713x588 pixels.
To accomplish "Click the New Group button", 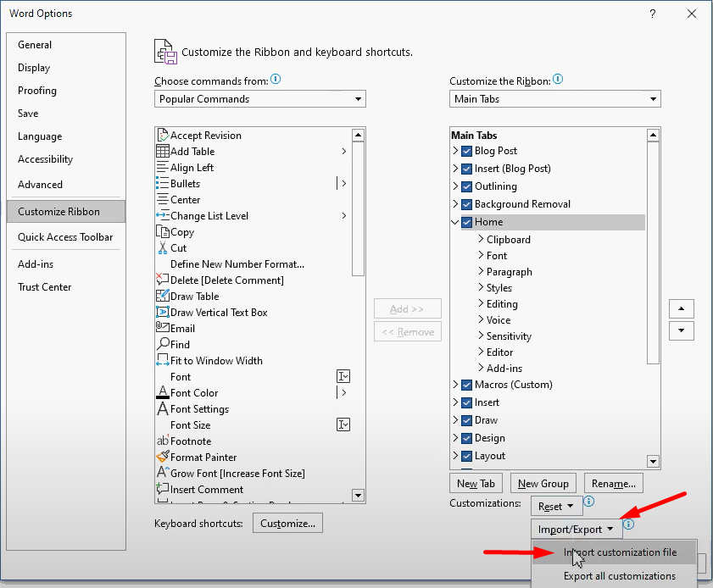I will pos(543,483).
